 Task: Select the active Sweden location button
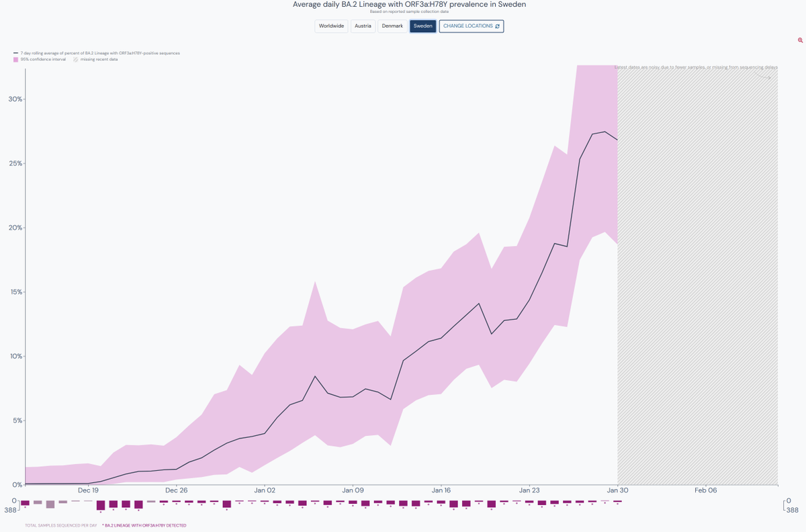[x=423, y=26]
